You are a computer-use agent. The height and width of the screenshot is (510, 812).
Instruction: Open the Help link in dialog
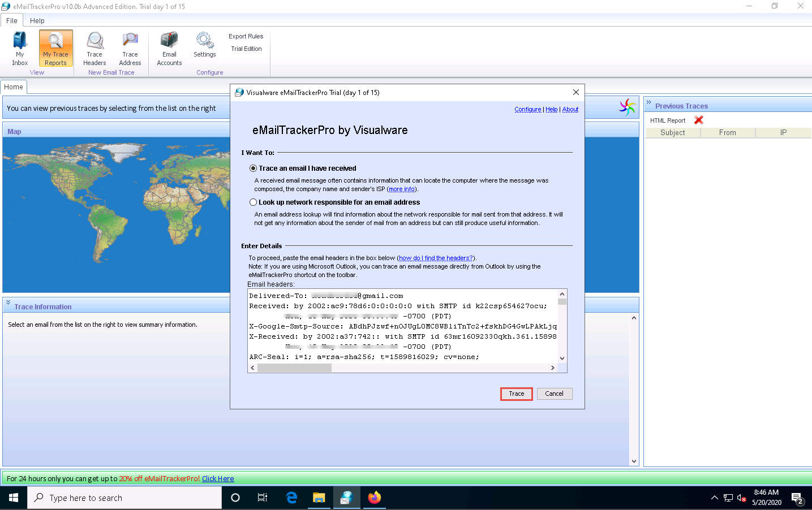(x=552, y=110)
